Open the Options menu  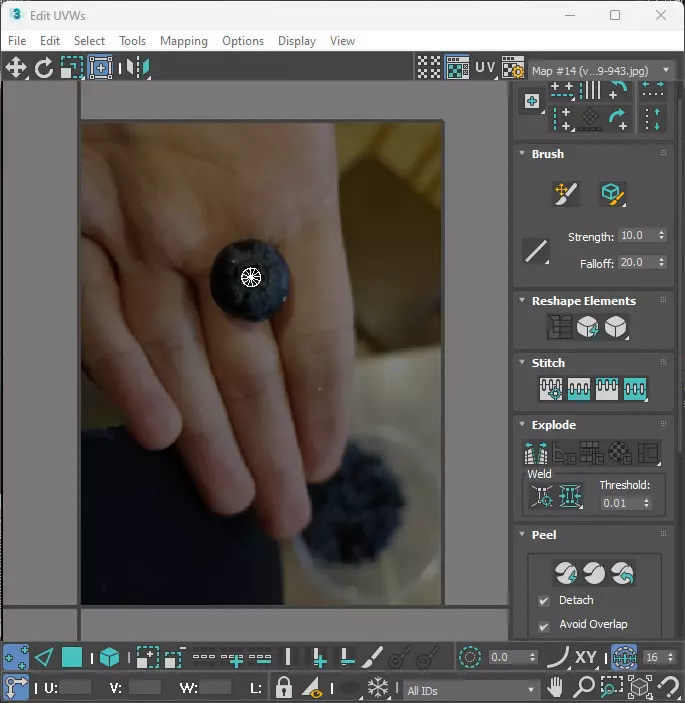tap(243, 41)
